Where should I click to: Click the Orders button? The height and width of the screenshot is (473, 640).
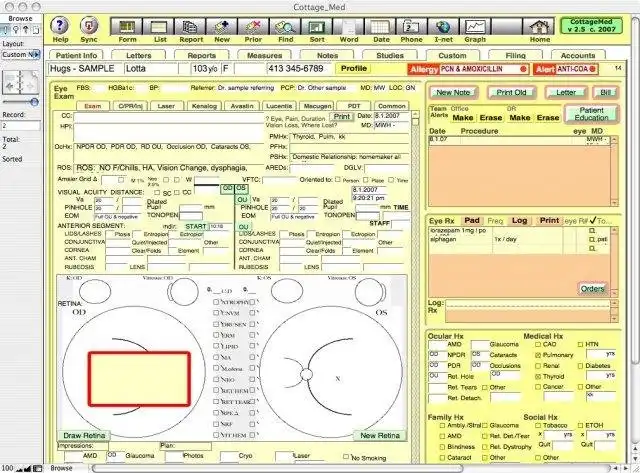[592, 289]
